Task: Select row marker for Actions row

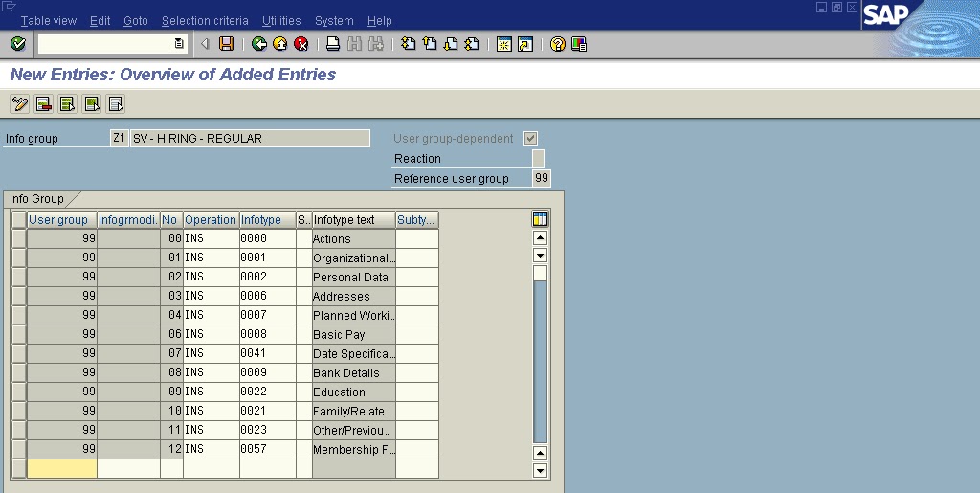Action: (19, 238)
